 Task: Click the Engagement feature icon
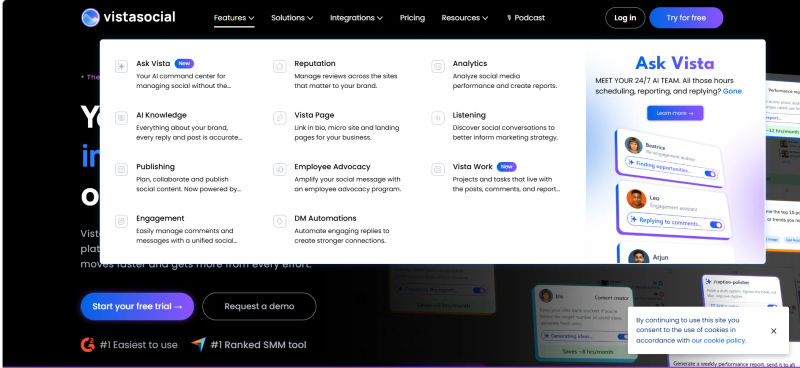121,221
